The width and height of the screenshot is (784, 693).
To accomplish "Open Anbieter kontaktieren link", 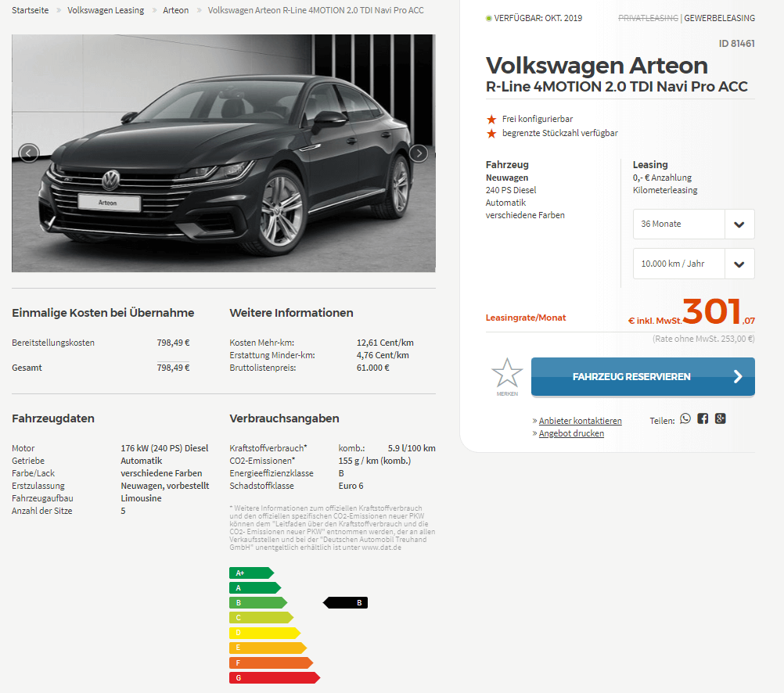I will tap(580, 421).
